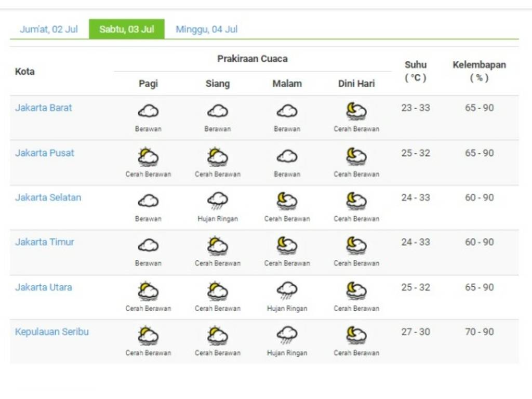
Task: Click Jakarta Barat Malam cloudy icon
Action: pos(287,111)
